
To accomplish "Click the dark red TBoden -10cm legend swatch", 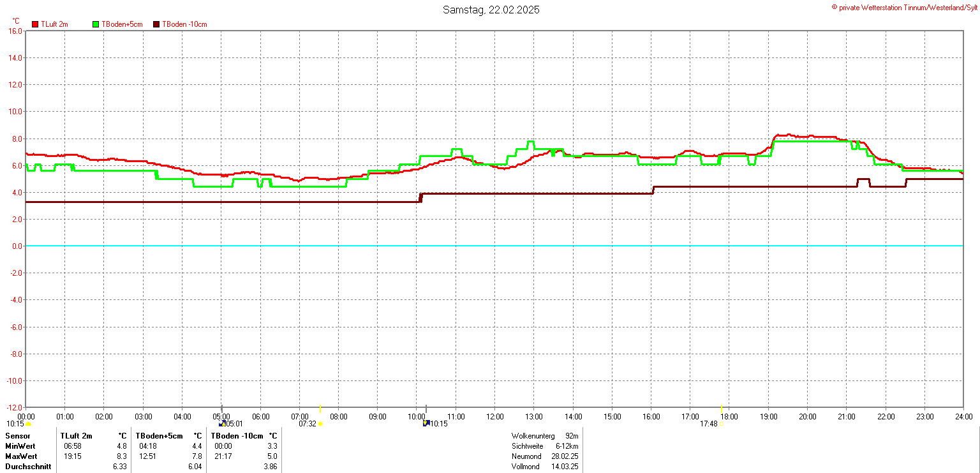I will point(157,24).
